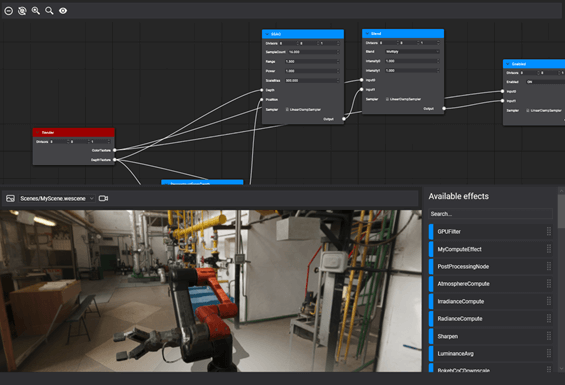Click the Range value field in the SSAO node

pos(312,62)
